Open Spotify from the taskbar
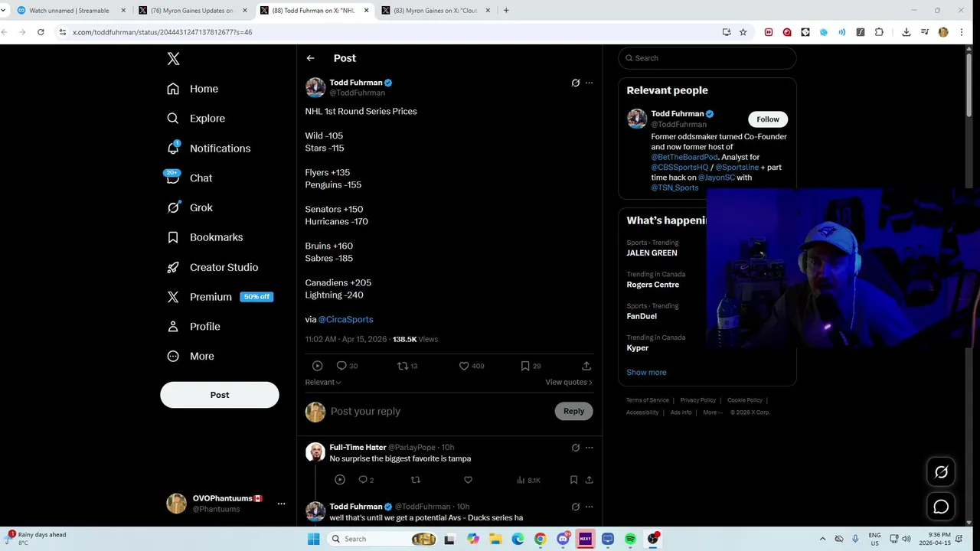 click(x=630, y=539)
